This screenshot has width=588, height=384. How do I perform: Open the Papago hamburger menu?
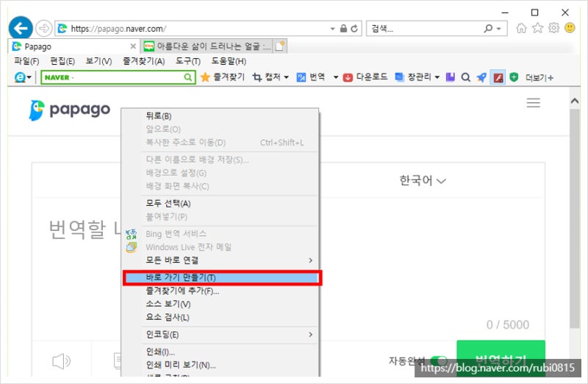point(533,102)
